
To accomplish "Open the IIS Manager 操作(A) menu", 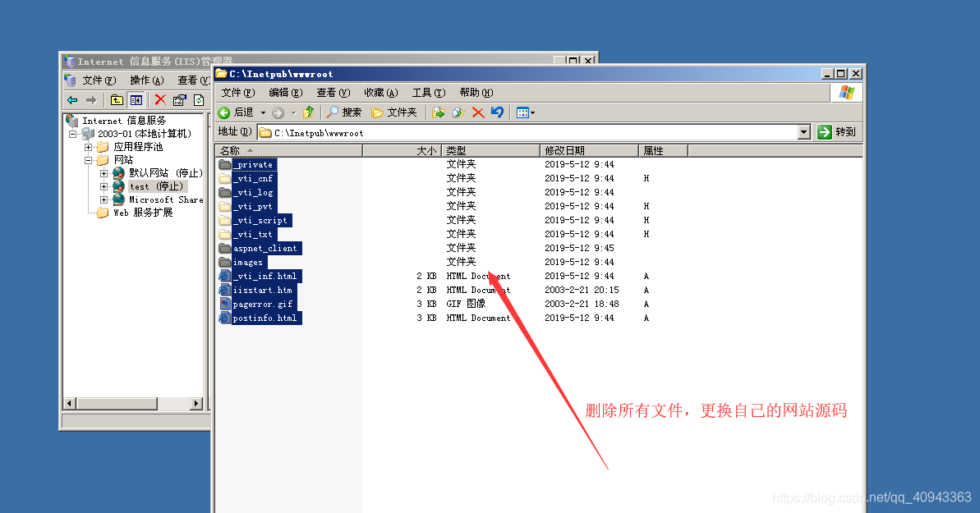I will (147, 80).
